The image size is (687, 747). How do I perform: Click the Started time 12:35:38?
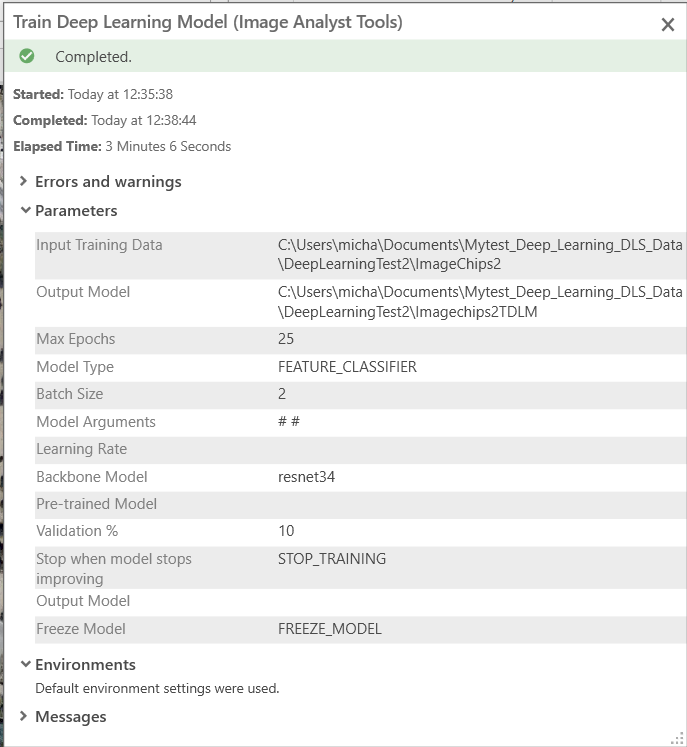(x=148, y=94)
